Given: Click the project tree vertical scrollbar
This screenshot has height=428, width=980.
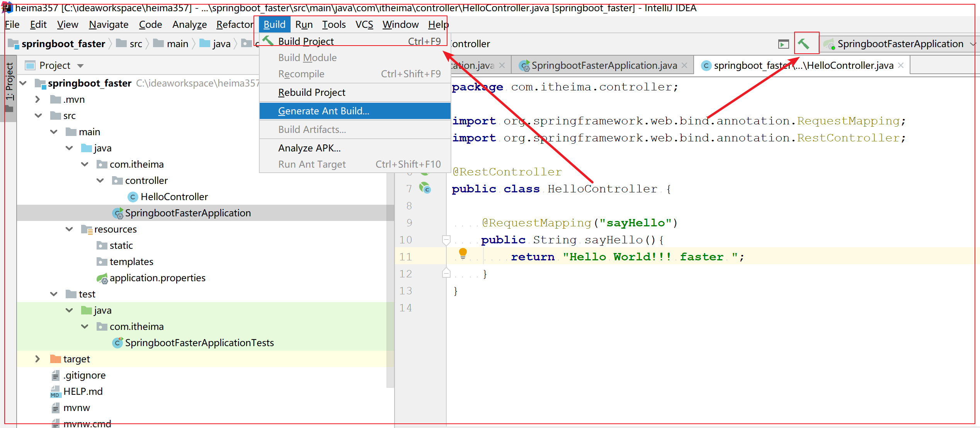Looking at the screenshot, I should [x=390, y=232].
